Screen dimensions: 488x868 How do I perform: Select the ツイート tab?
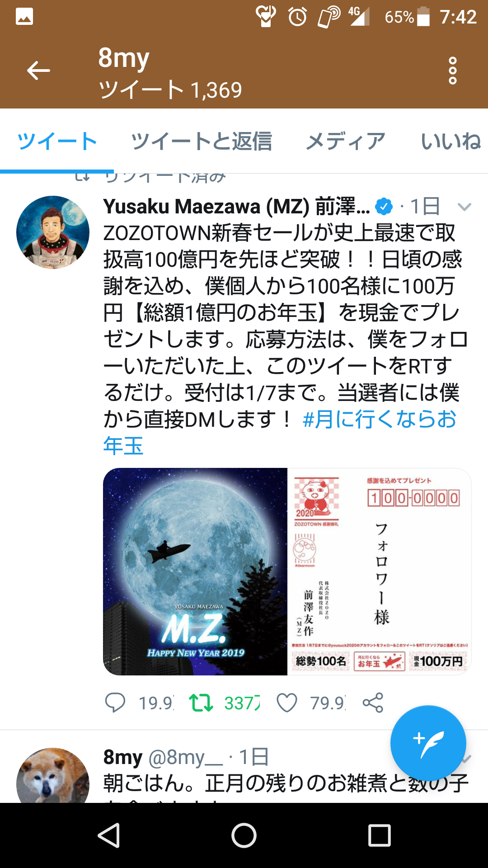pos(57,141)
